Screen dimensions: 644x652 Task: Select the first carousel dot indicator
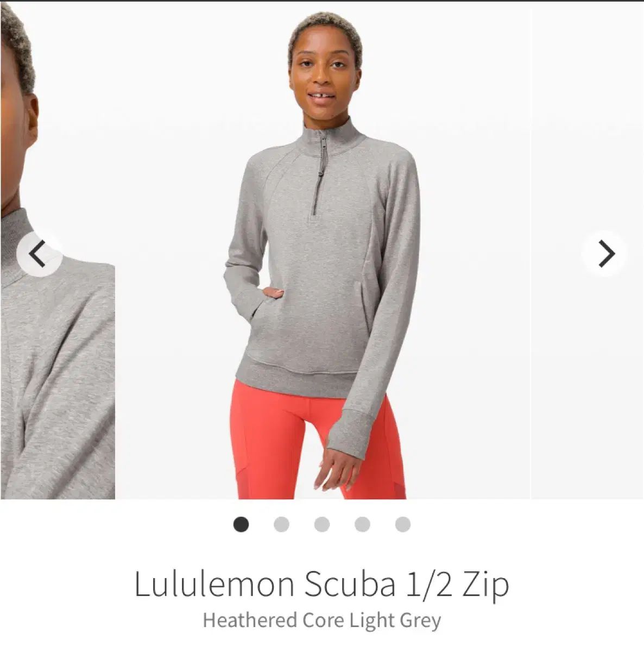241,524
